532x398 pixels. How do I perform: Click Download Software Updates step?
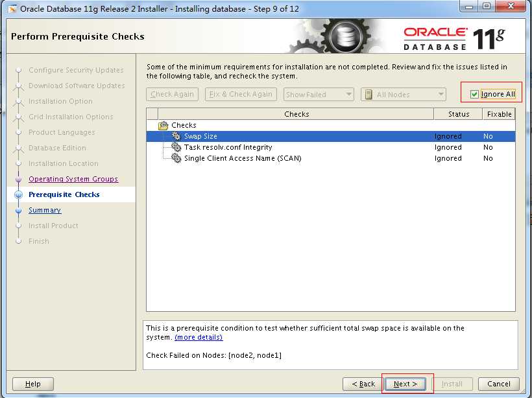(77, 86)
